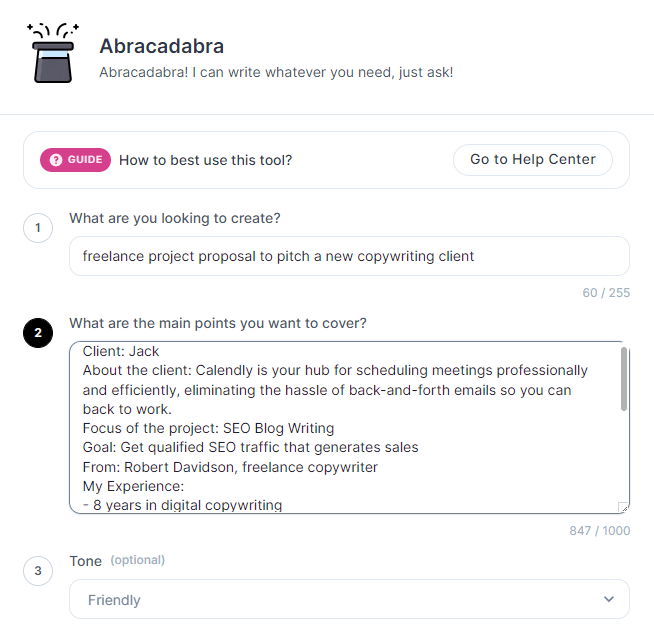The image size is (654, 641).
Task: Click the question mark icon in GUIDE badge
Action: coord(56,160)
